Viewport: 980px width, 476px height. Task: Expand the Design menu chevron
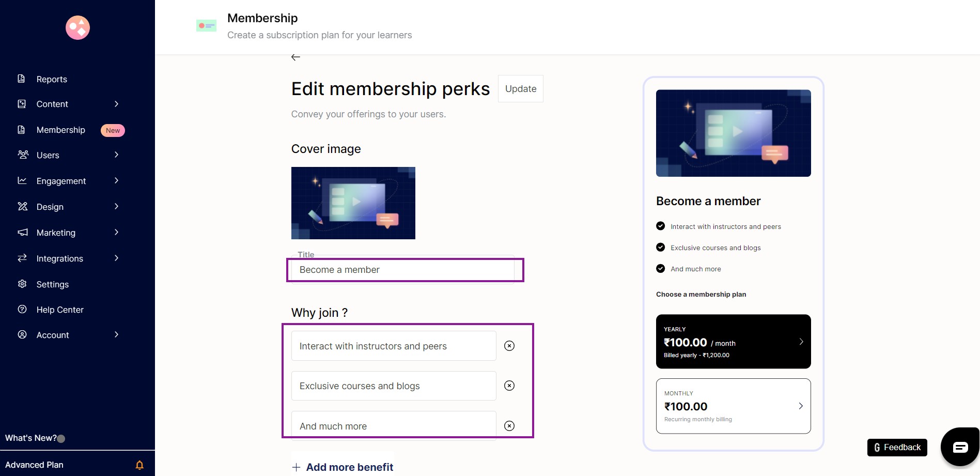[x=117, y=206]
